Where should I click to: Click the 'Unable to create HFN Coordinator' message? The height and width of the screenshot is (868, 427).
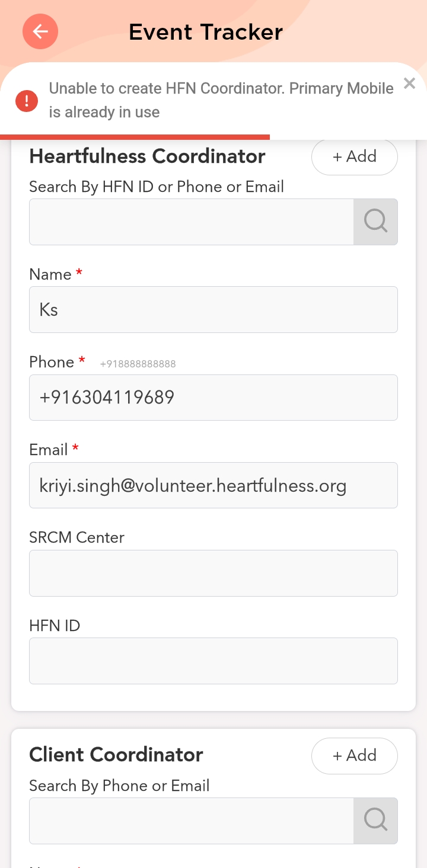point(221,100)
